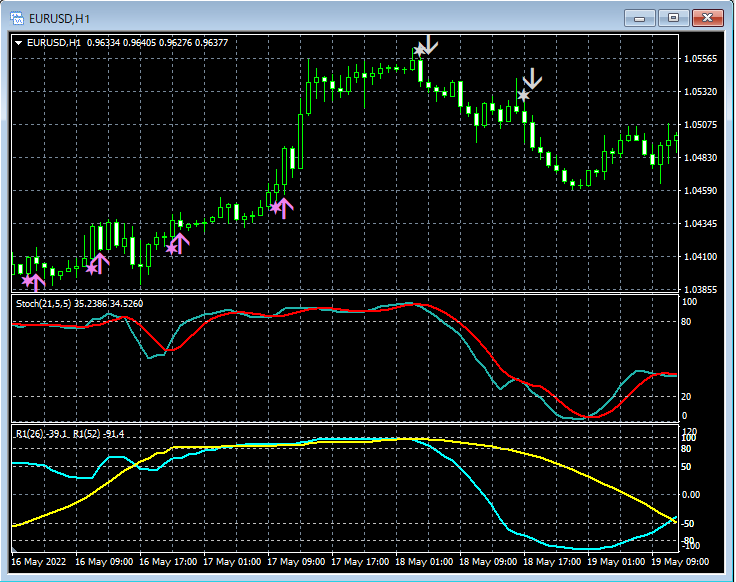Click the R1 indicator -50 level label
Image resolution: width=736 pixels, height=582 pixels.
687,524
